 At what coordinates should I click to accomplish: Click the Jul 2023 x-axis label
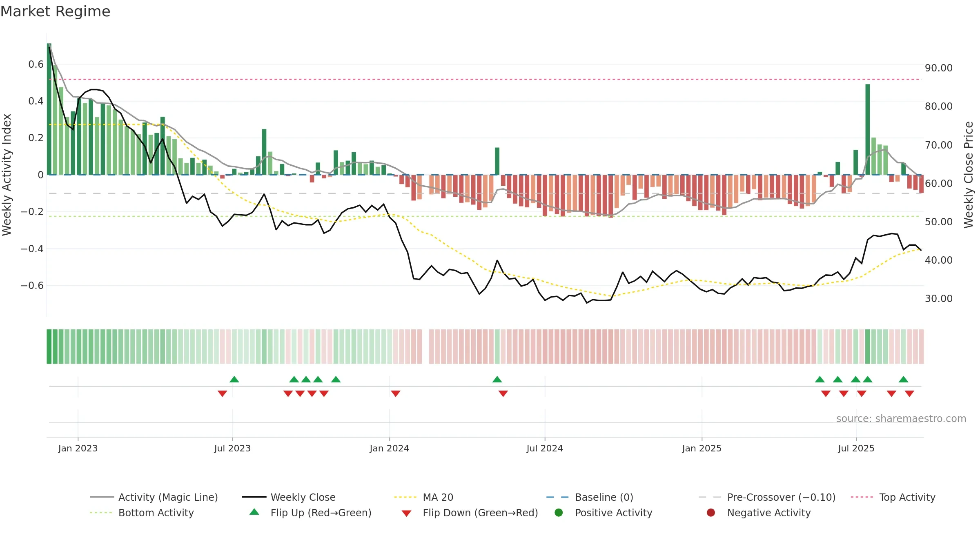[232, 448]
